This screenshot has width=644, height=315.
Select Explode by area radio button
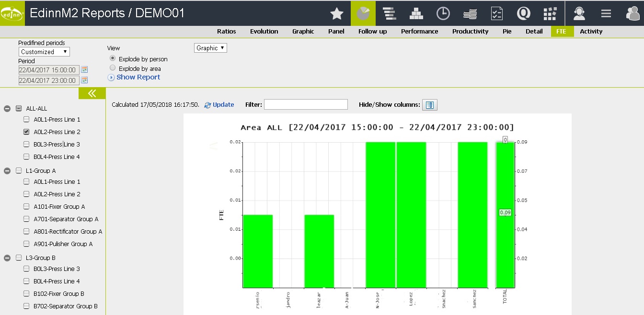pyautogui.click(x=113, y=68)
